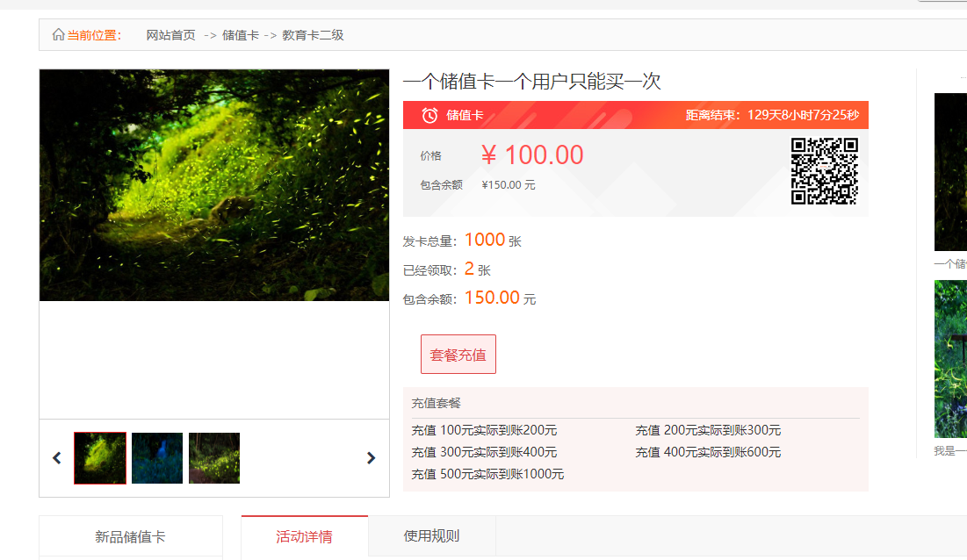967x560 pixels.
Task: Choose the 充值 400元实际到账600元 package
Action: (708, 452)
